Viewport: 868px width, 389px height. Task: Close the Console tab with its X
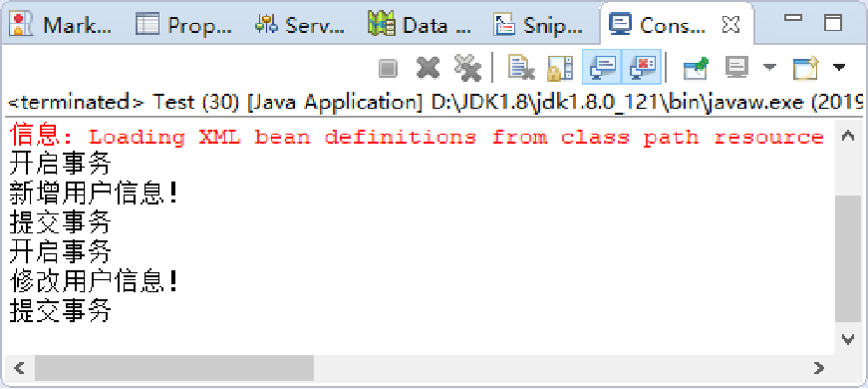coord(731,25)
